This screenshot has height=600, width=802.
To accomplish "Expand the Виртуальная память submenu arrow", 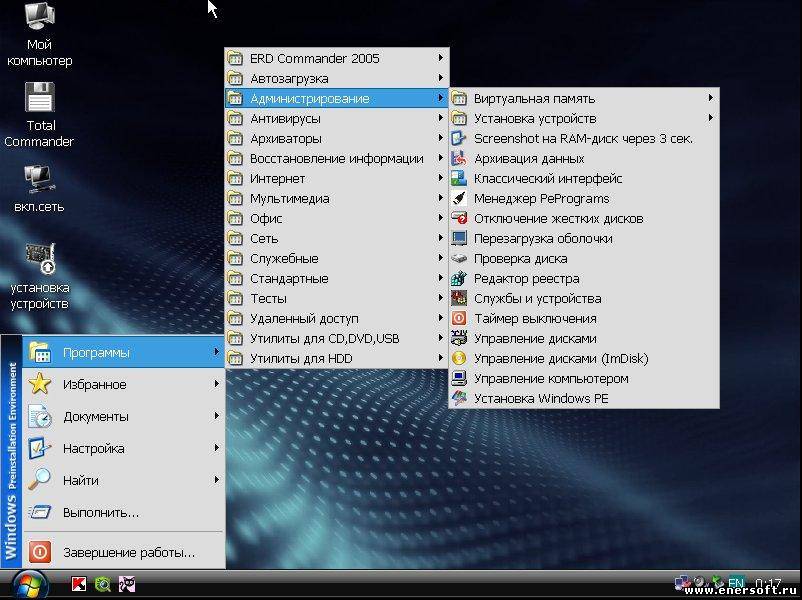I will point(710,98).
